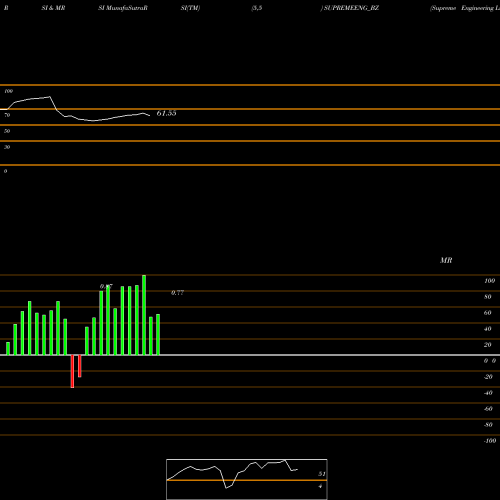This screenshot has width=500, height=500.
Task: Click the SUPREMEENG_BZ ticker text in header
Action: [351, 8]
